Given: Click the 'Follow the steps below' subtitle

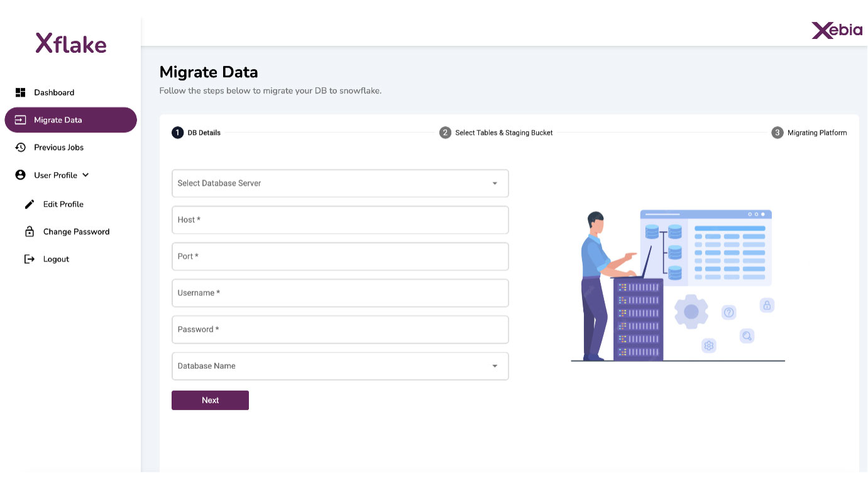Looking at the screenshot, I should [x=270, y=91].
